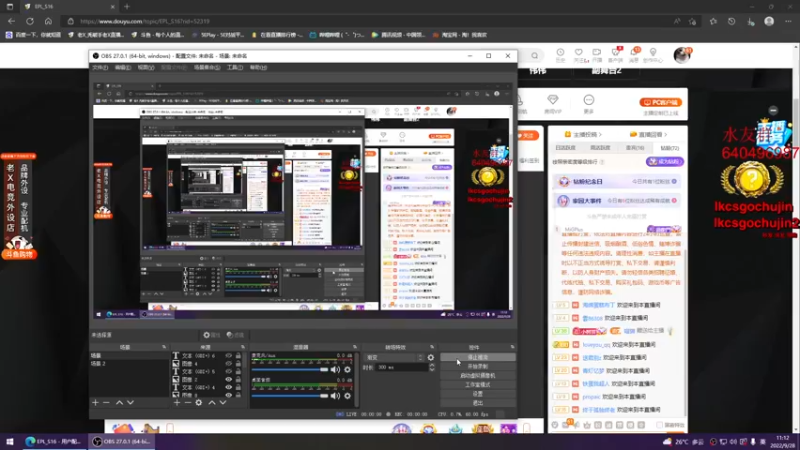Open Douyu 关注 heart icon

(579, 53)
